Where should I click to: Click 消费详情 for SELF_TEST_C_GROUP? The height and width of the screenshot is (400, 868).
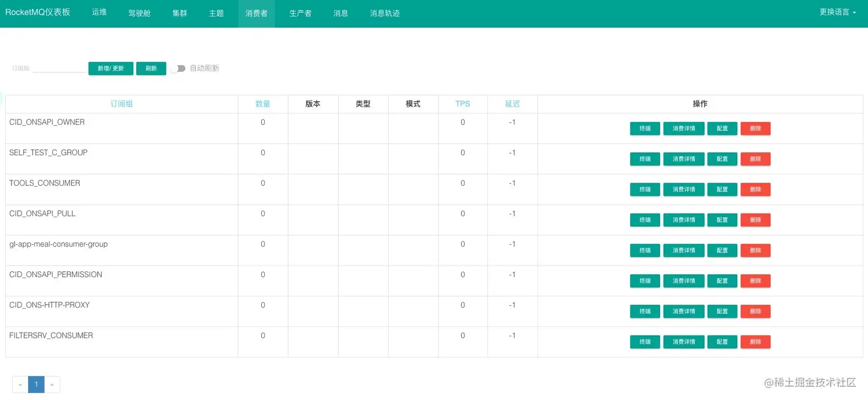tap(684, 159)
